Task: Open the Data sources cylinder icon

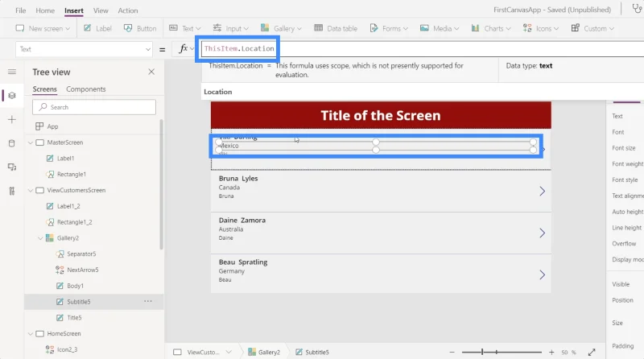Action: tap(12, 143)
